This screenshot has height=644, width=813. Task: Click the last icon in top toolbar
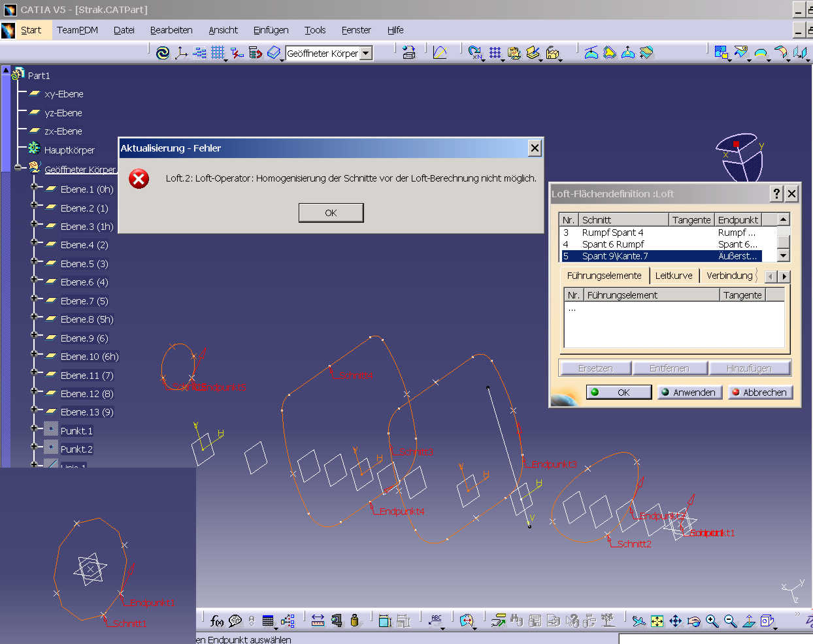click(800, 53)
